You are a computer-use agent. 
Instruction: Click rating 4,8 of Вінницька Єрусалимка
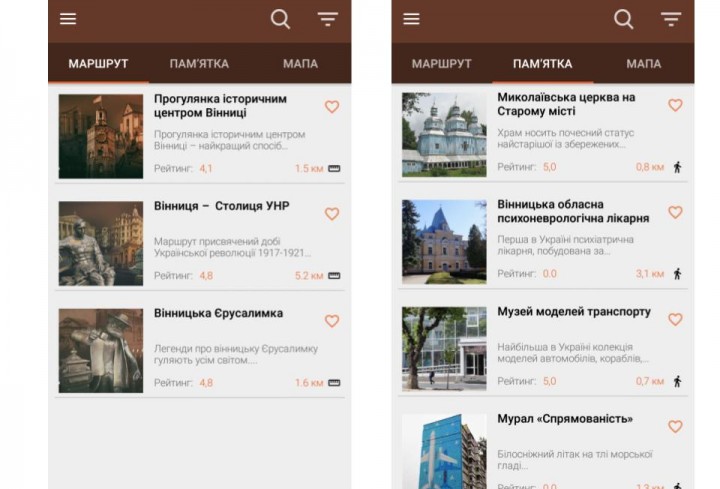click(206, 382)
